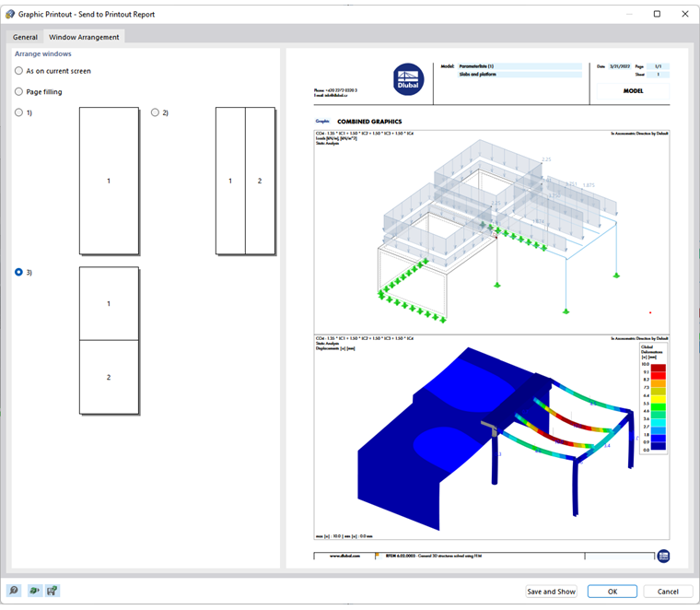Viewport: 700px width, 610px height.
Task: Click the round blue icon in preview footer
Action: 663,556
